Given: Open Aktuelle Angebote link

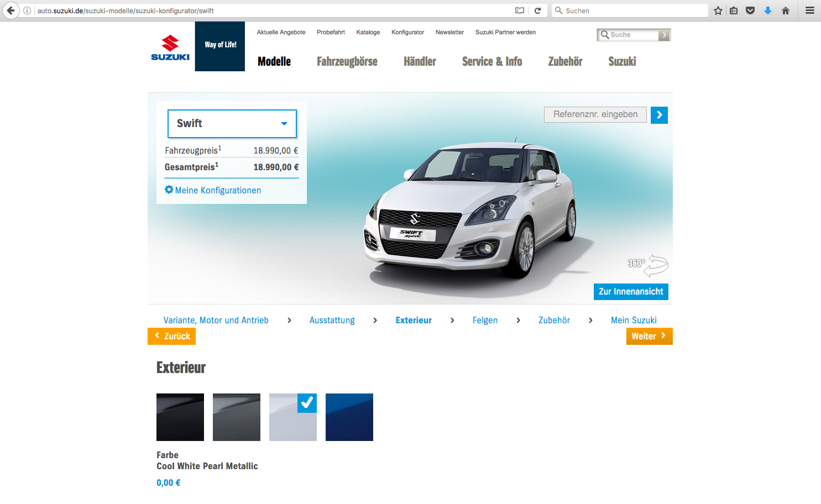Looking at the screenshot, I should click(281, 32).
